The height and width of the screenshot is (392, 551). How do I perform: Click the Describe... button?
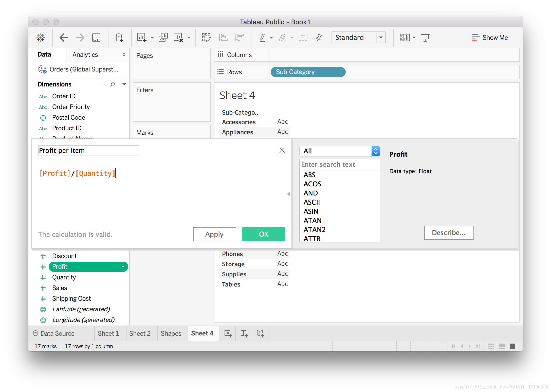click(449, 233)
